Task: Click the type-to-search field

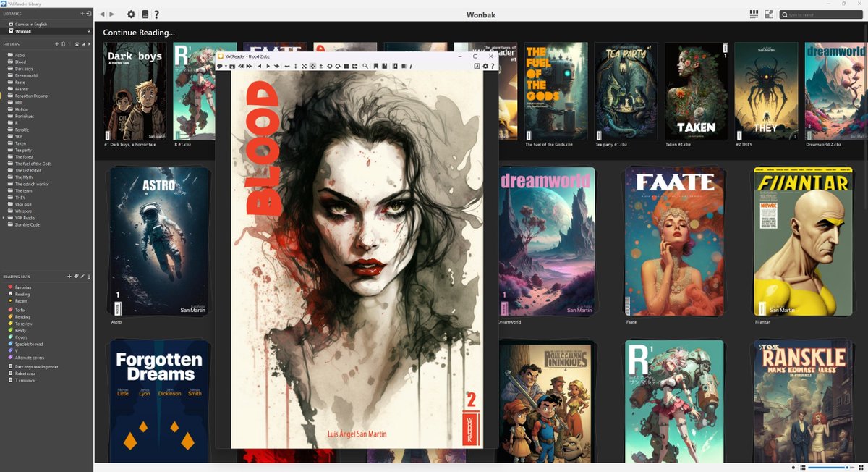Action: [821, 14]
